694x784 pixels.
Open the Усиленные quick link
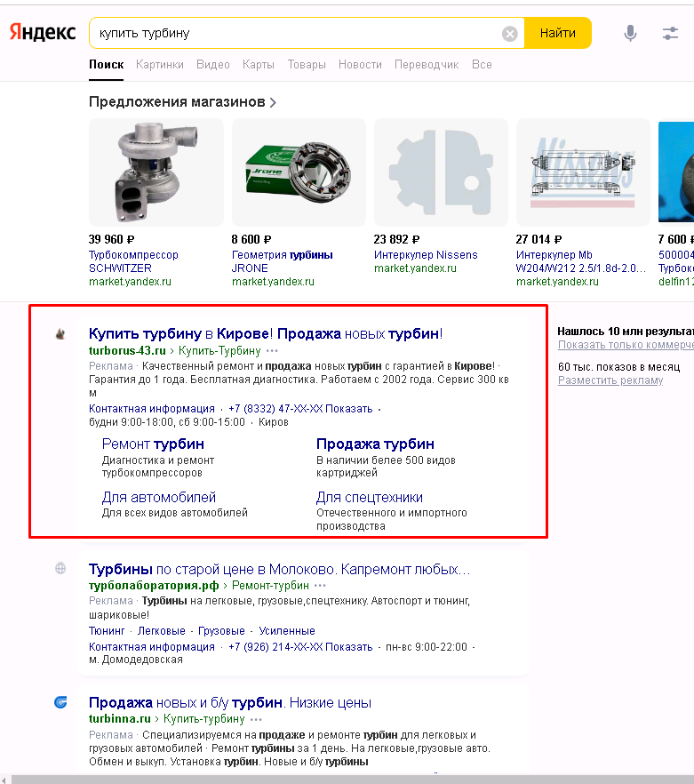coord(287,631)
